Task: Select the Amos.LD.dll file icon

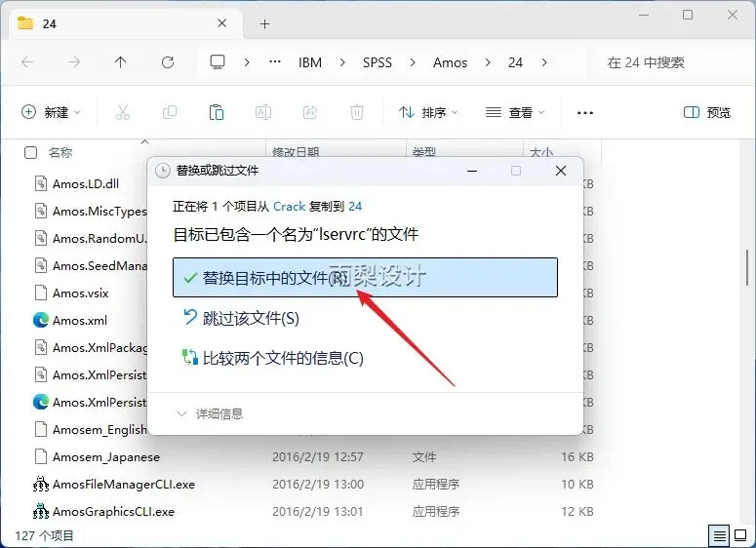Action: coord(41,183)
